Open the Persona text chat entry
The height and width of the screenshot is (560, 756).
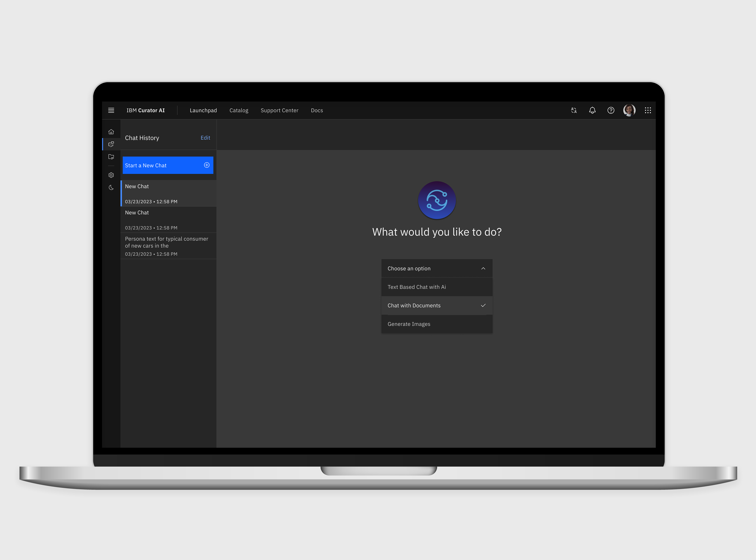tap(168, 246)
